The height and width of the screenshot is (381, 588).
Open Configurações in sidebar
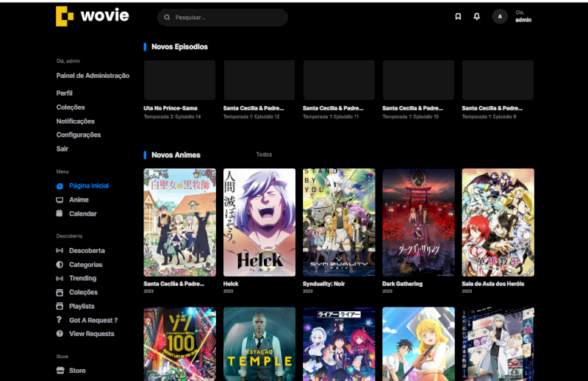click(x=79, y=135)
